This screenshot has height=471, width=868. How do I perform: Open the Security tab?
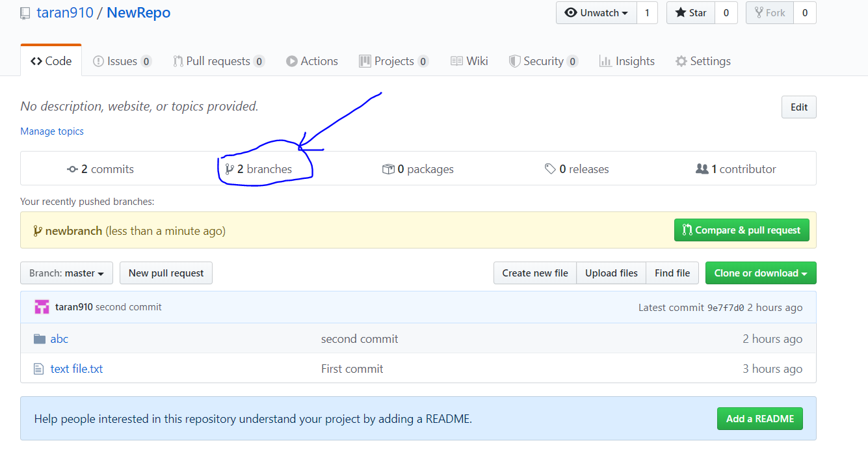[543, 61]
